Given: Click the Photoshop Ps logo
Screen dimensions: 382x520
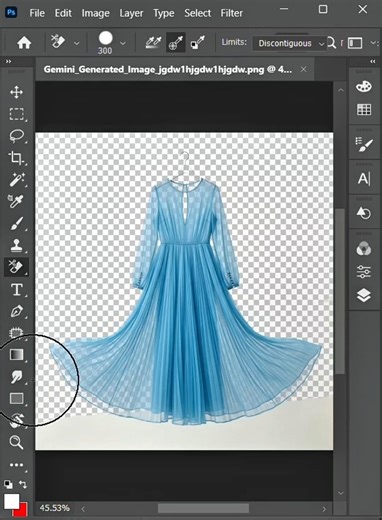Looking at the screenshot, I should 12,13.
